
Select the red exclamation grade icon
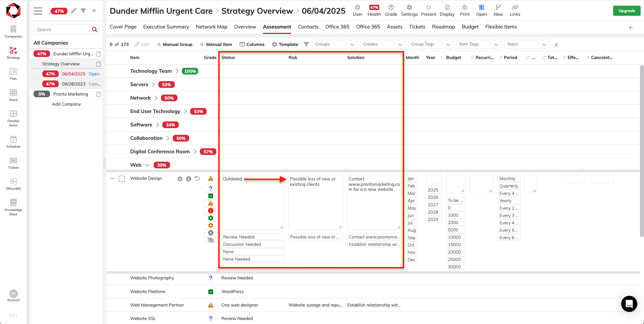(x=211, y=211)
